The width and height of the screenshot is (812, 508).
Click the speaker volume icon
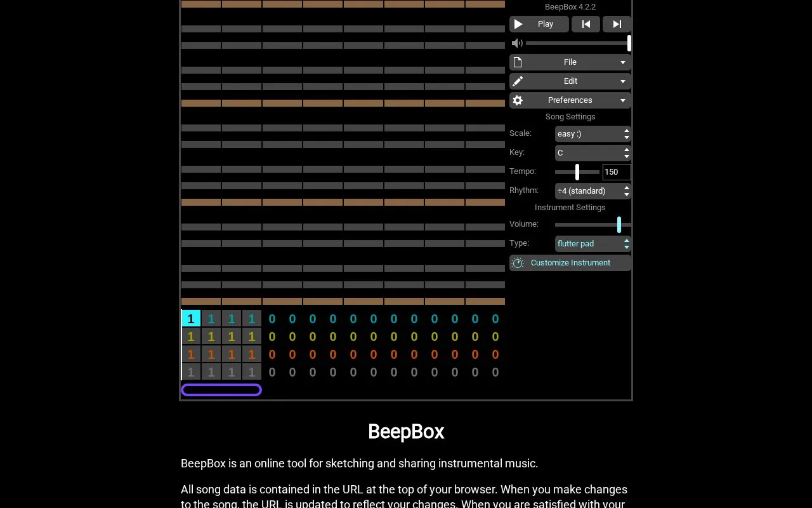click(x=517, y=43)
